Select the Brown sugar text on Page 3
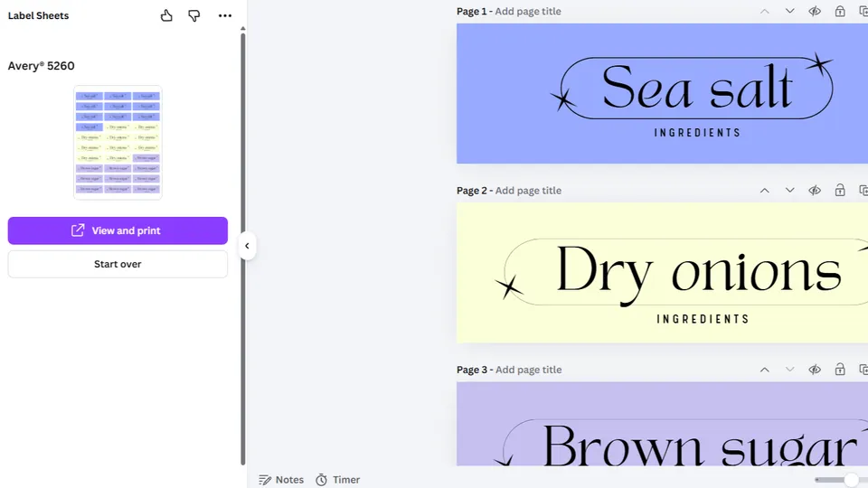Image resolution: width=868 pixels, height=488 pixels. (700, 446)
